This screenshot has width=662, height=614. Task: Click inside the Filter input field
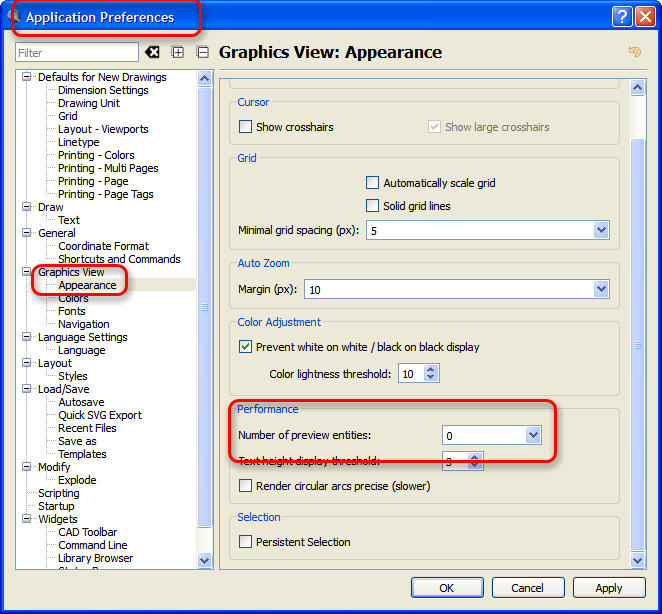pyautogui.click(x=75, y=52)
